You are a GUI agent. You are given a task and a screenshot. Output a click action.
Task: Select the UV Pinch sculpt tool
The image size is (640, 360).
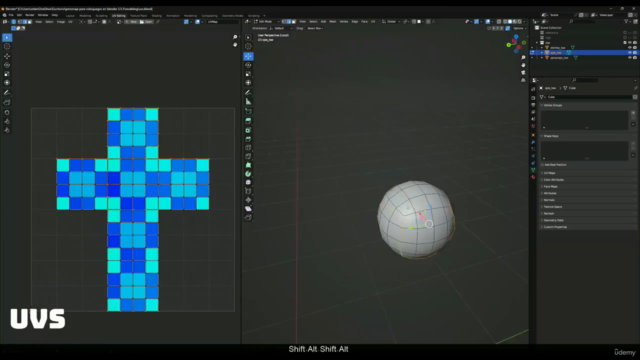tap(7, 130)
